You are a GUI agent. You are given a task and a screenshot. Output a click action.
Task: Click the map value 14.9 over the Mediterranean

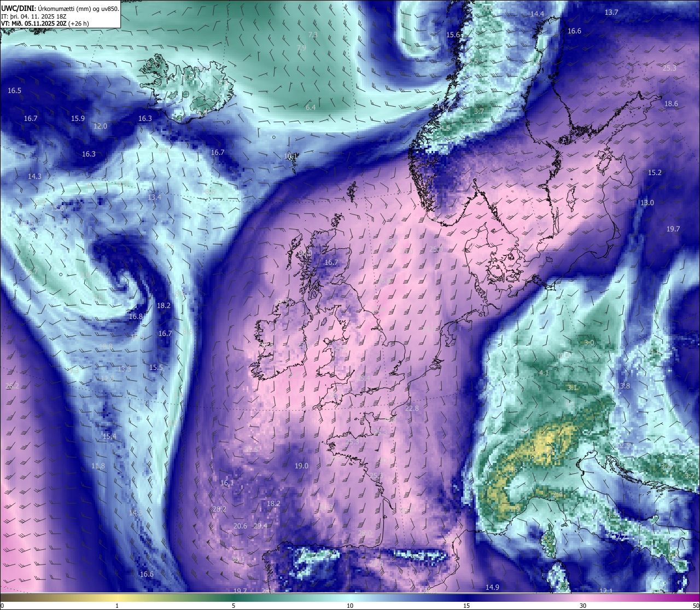[x=492, y=587]
